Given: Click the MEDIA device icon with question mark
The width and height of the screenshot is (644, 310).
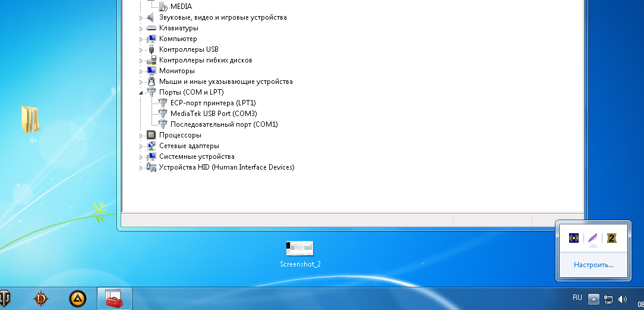Looking at the screenshot, I should [163, 6].
